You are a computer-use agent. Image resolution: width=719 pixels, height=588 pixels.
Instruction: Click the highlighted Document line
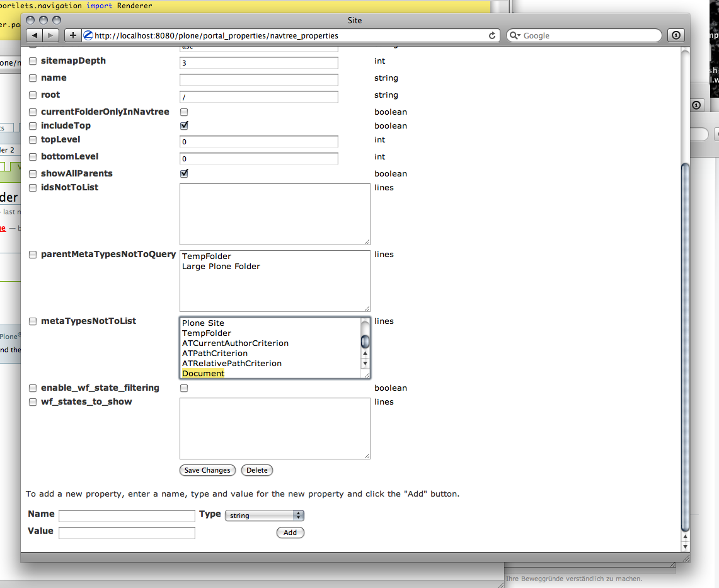pyautogui.click(x=203, y=373)
